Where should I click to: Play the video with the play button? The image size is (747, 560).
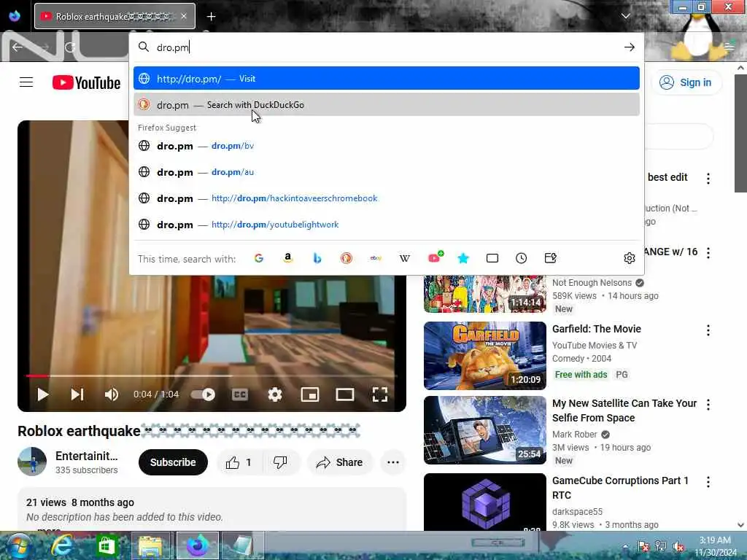43,394
